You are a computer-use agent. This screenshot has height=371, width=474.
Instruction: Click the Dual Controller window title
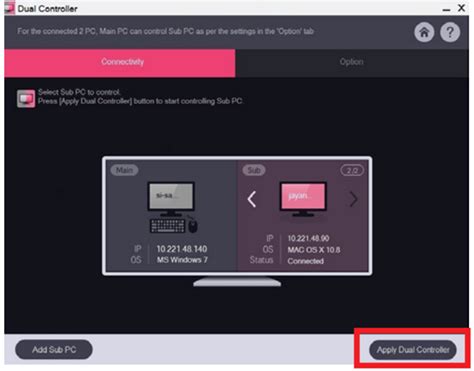(x=47, y=9)
